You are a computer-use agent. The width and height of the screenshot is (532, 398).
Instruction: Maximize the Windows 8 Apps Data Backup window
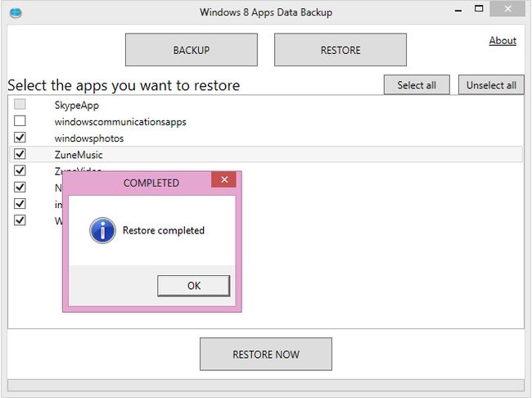point(479,9)
